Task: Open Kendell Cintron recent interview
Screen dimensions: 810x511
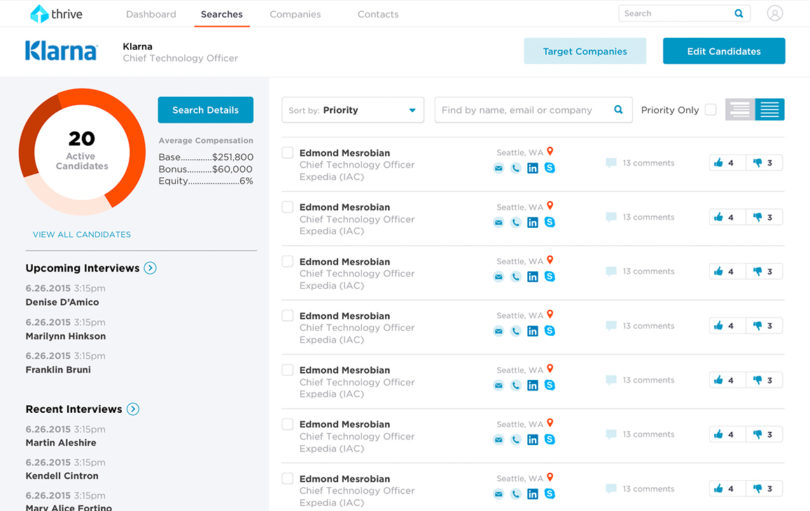Action: click(x=62, y=476)
